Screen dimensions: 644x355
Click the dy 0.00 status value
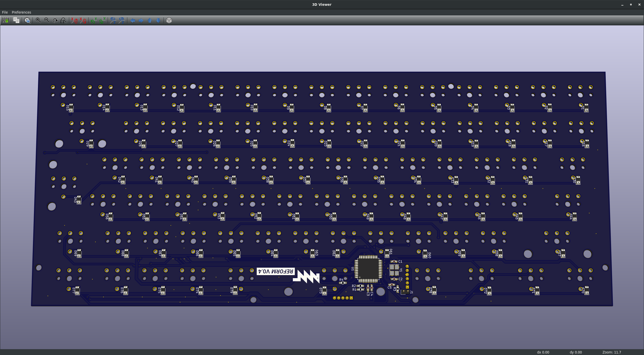tap(576, 352)
